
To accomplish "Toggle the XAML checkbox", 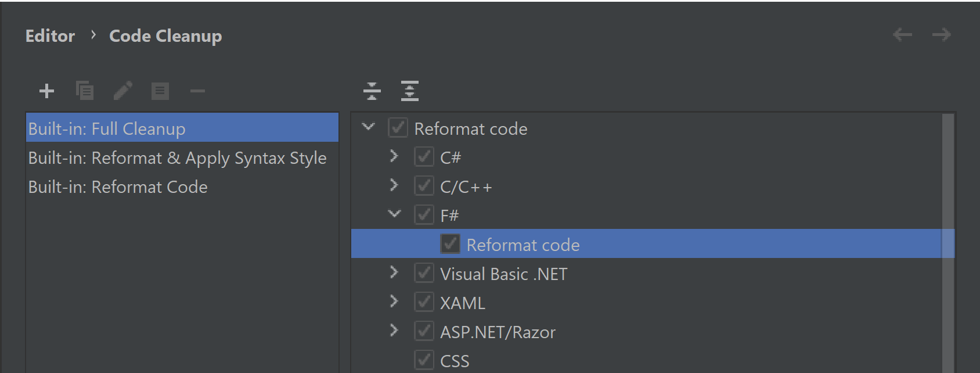I will (x=424, y=302).
